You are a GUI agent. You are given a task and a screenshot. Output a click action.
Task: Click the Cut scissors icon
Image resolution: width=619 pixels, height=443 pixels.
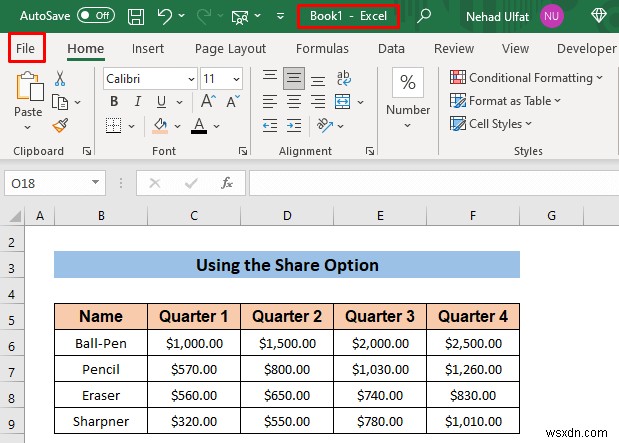click(x=60, y=79)
